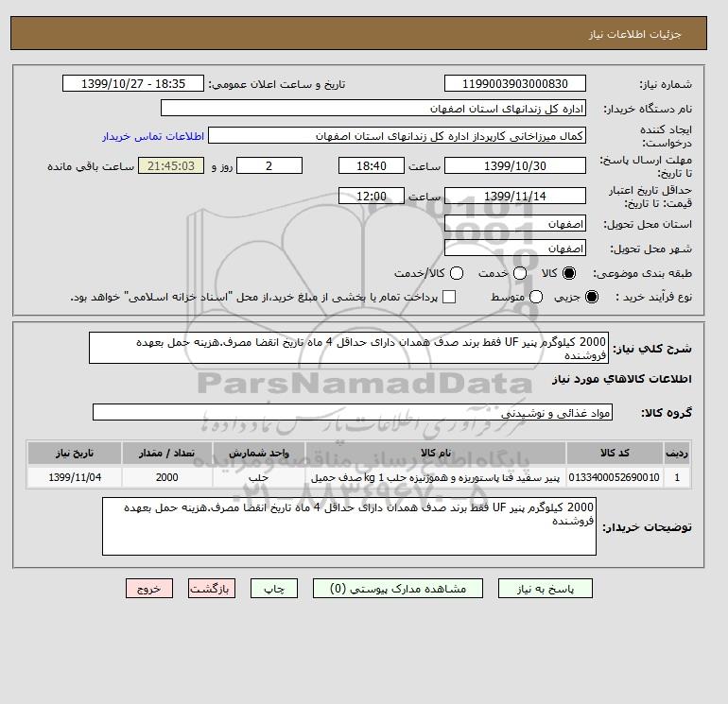Click the buyer organization name field
The width and height of the screenshot is (728, 704).
(373, 108)
